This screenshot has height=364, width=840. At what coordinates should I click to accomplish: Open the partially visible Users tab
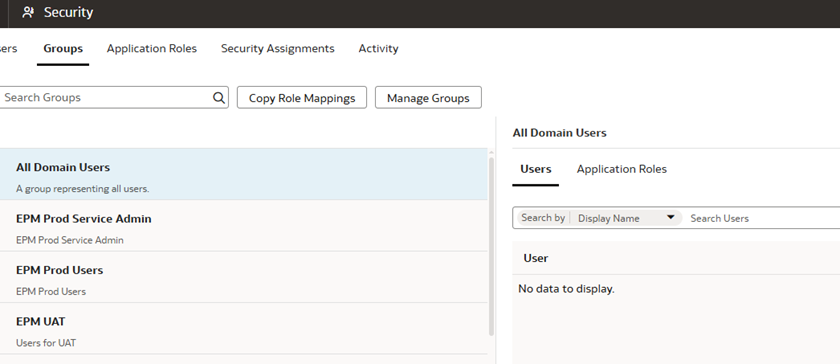pyautogui.click(x=8, y=48)
